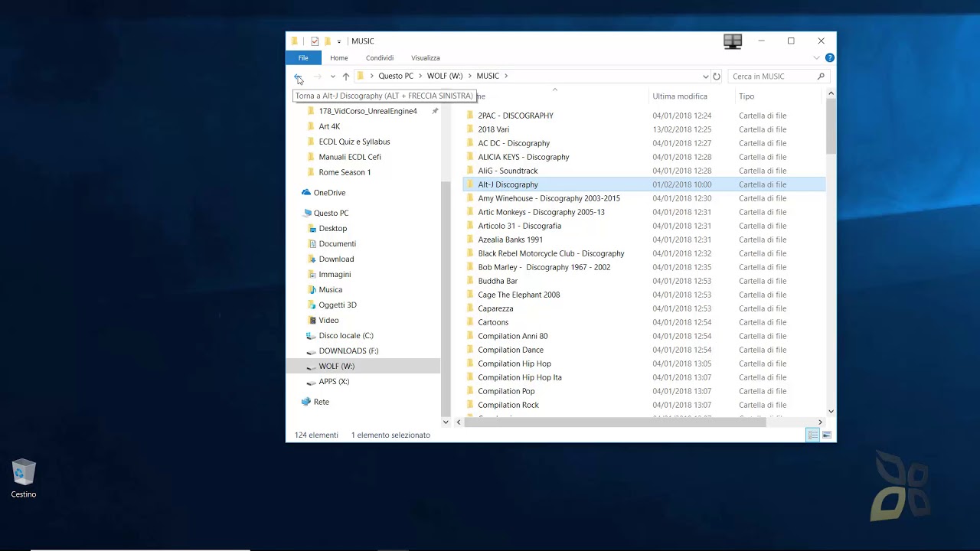This screenshot has height=551, width=980.
Task: Select the Azealia Banks 1991 folder
Action: [511, 240]
